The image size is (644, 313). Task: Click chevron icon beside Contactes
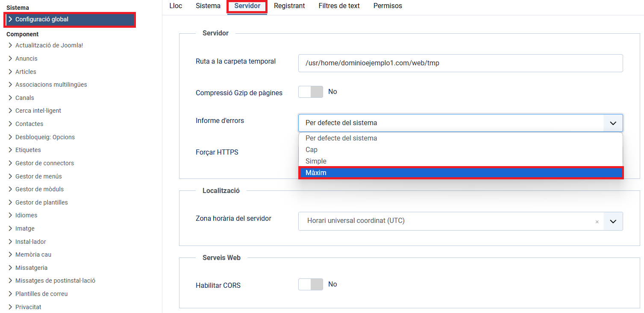point(11,124)
